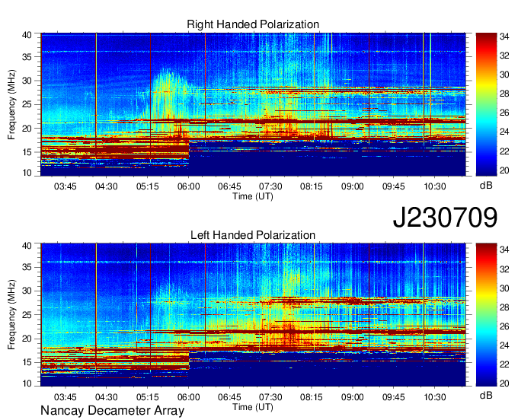Image resolution: width=518 pixels, height=420 pixels.
Task: Select the "40" frequency tick on Left Handed plot
Action: coord(27,246)
